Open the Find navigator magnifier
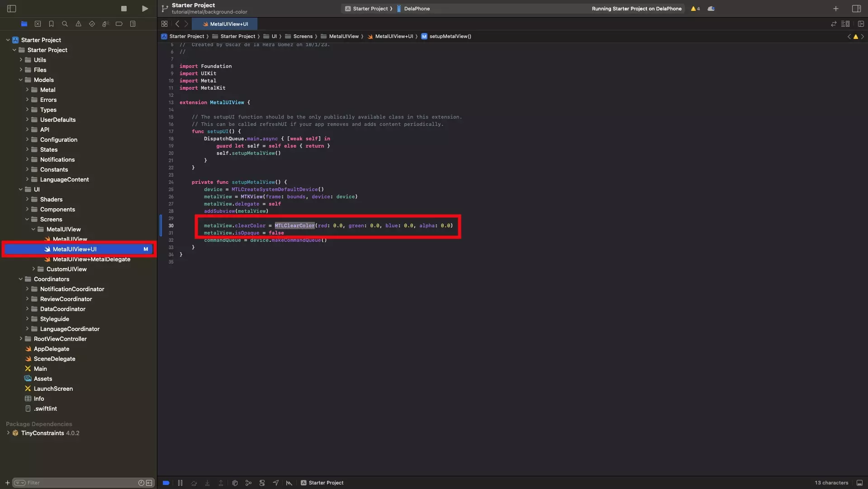 65,24
